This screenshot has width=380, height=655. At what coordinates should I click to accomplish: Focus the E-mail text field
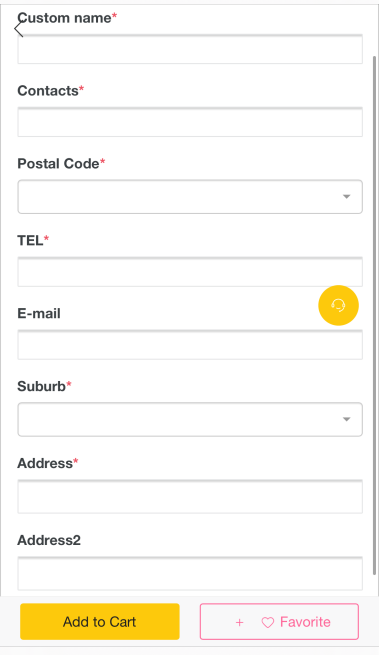pos(190,345)
